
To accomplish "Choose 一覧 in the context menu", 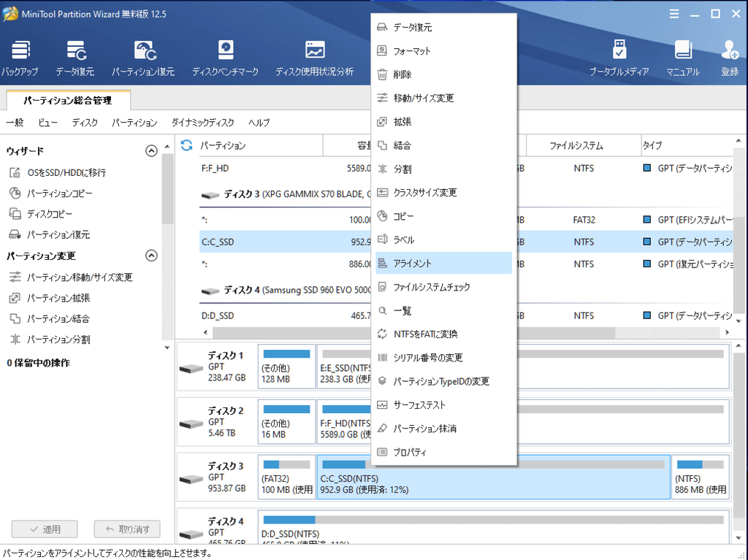I will [x=443, y=310].
